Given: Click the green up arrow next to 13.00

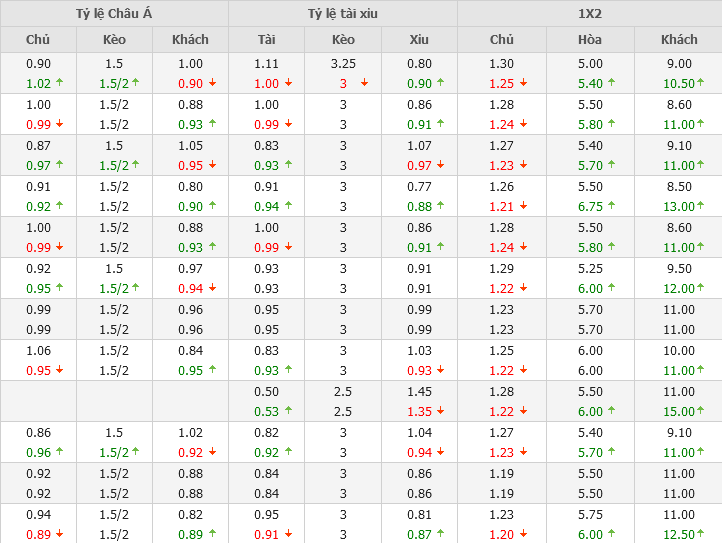Looking at the screenshot, I should point(701,207).
